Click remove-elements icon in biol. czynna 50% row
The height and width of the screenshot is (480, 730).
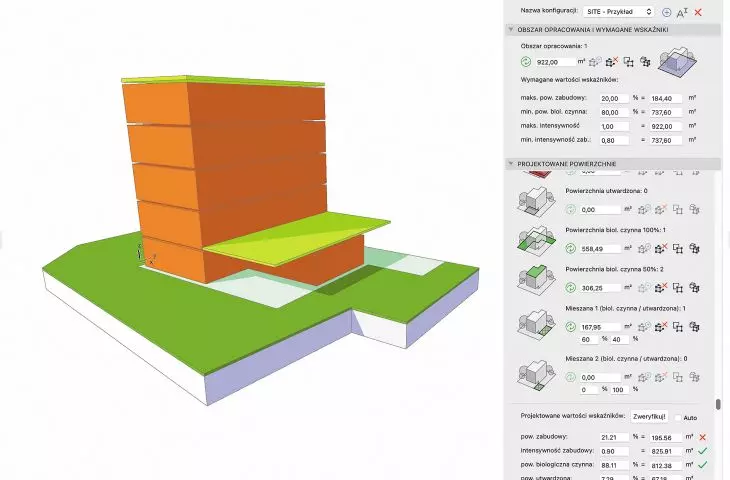click(661, 288)
